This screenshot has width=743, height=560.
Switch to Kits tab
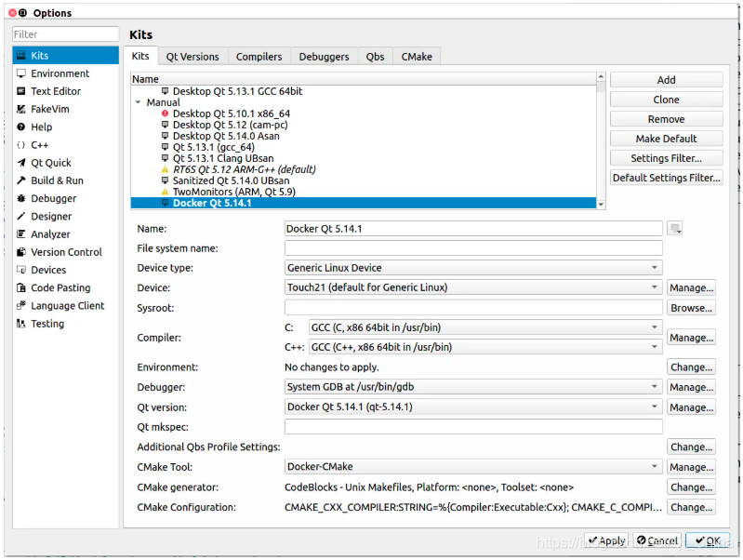[x=140, y=56]
